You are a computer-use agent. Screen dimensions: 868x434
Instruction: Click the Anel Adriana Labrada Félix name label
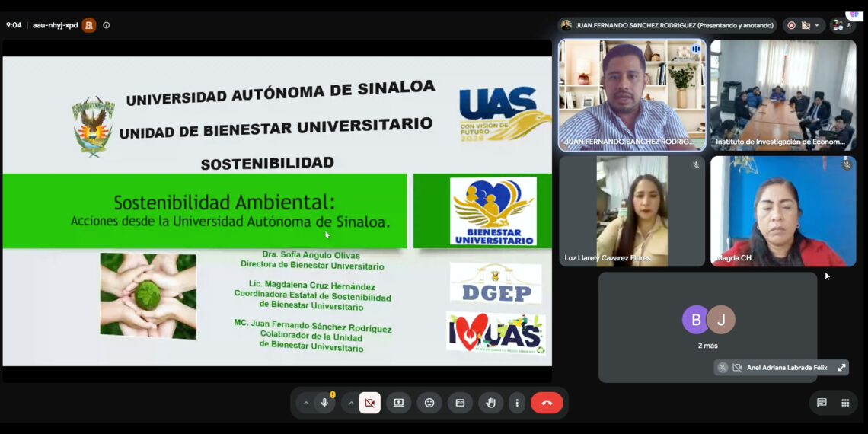787,368
